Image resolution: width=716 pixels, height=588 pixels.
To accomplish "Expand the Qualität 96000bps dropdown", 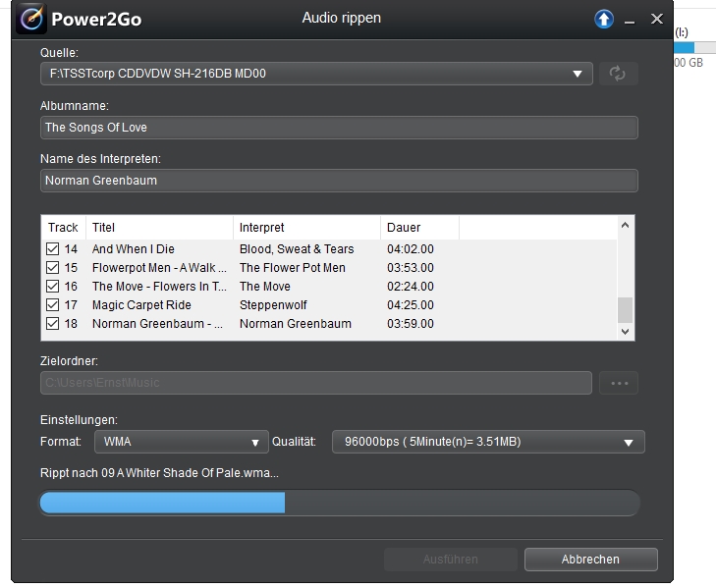I will point(488,442).
